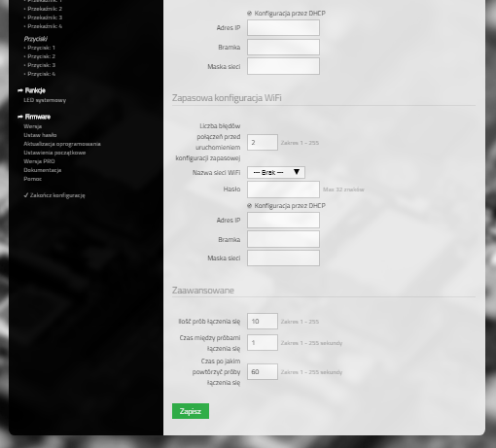
Task: Toggle backup WiFi Konfiguracja przez DHCP checkbox
Action: (249, 206)
